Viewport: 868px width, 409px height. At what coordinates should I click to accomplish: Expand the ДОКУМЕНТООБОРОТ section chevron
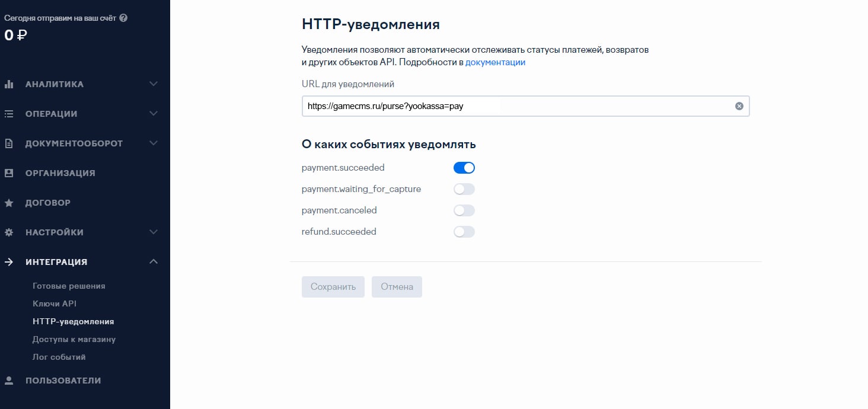coord(154,143)
